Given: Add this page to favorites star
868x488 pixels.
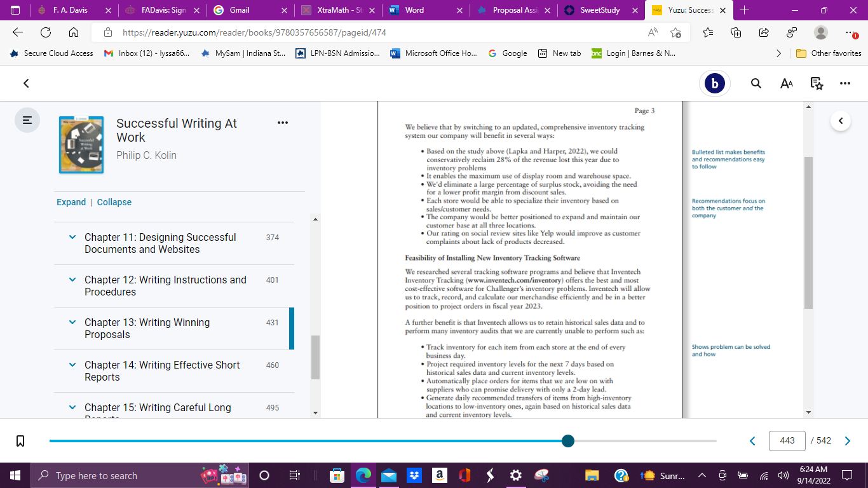Looking at the screenshot, I should [x=675, y=32].
